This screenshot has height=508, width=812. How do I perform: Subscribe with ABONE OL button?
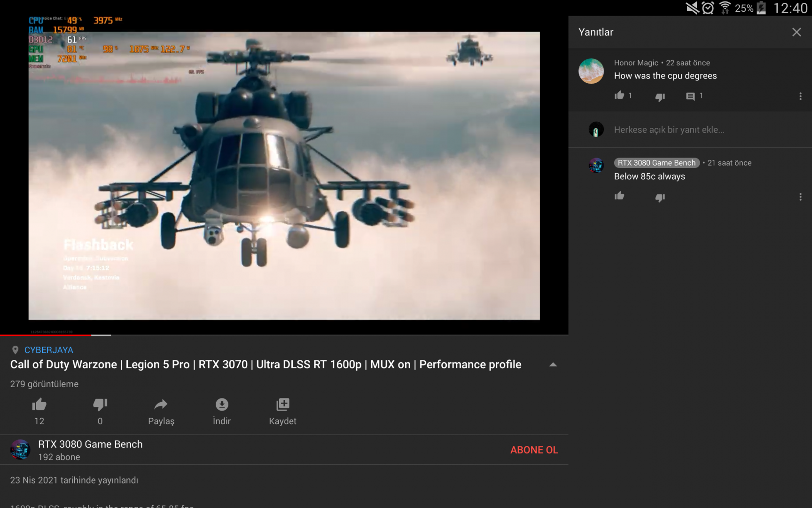(534, 450)
